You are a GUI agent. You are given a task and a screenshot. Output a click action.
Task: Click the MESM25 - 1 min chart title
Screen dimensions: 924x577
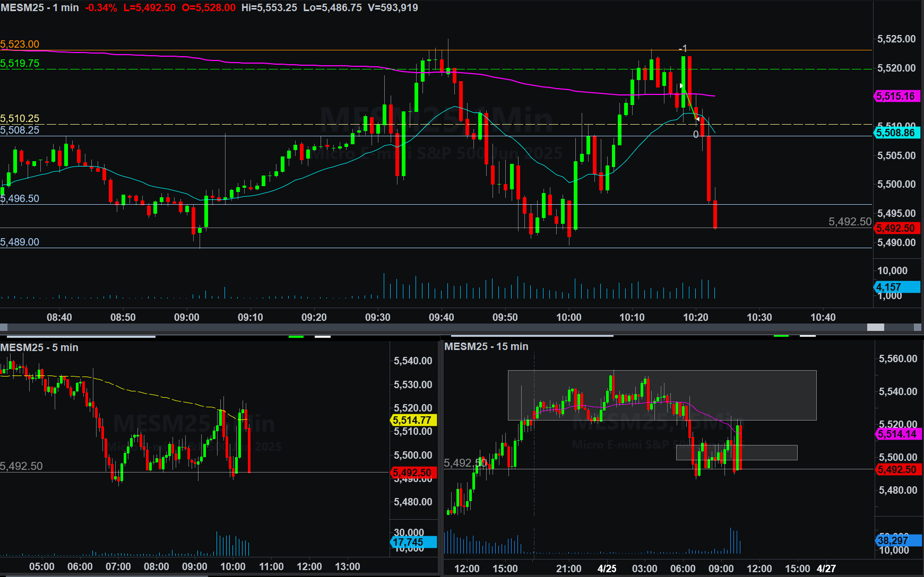(40, 8)
